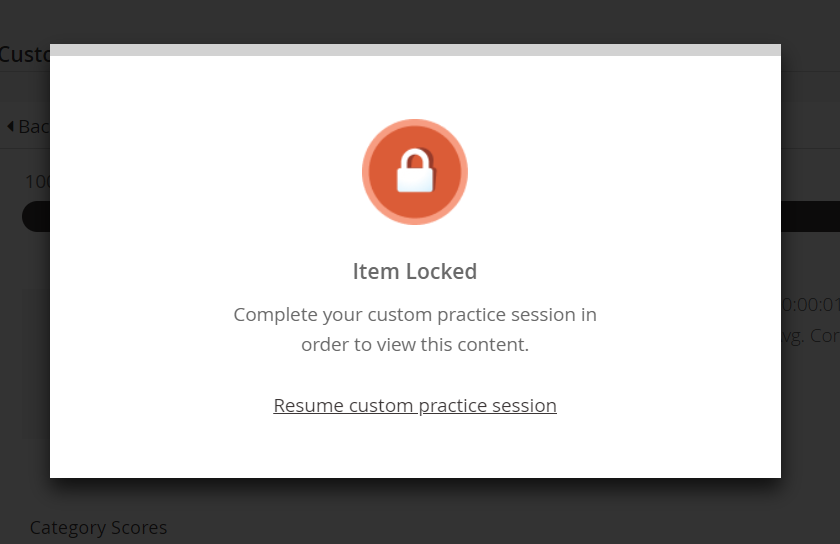Click the elapsed time value on the right
This screenshot has width=840, height=544.
coord(810,305)
